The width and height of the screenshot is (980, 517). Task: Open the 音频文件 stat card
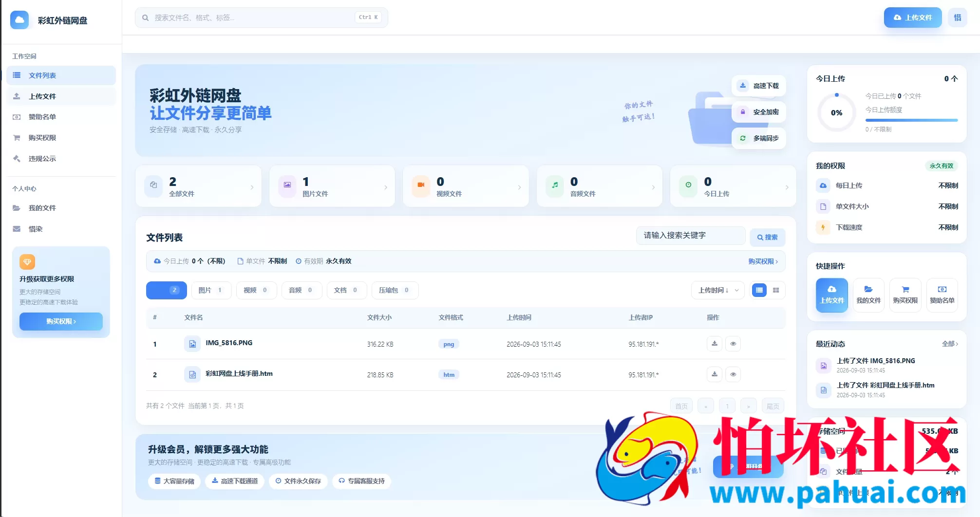tap(600, 186)
